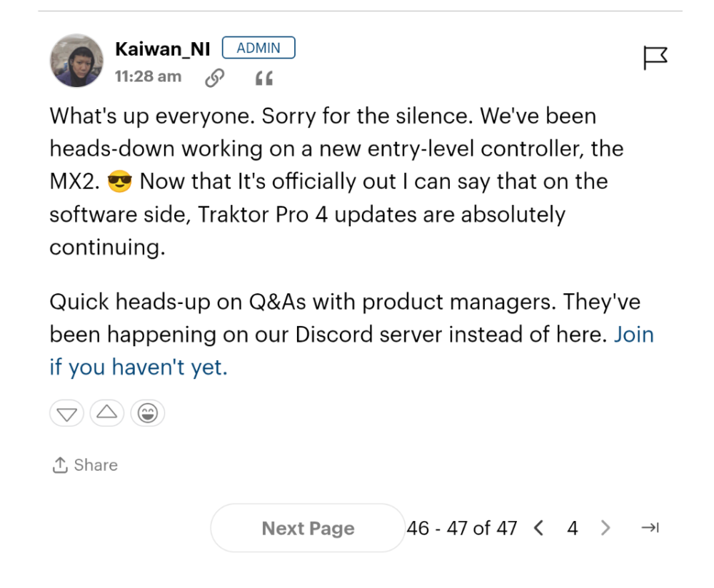Open the Kaiwan_NI profile name

coord(162,49)
